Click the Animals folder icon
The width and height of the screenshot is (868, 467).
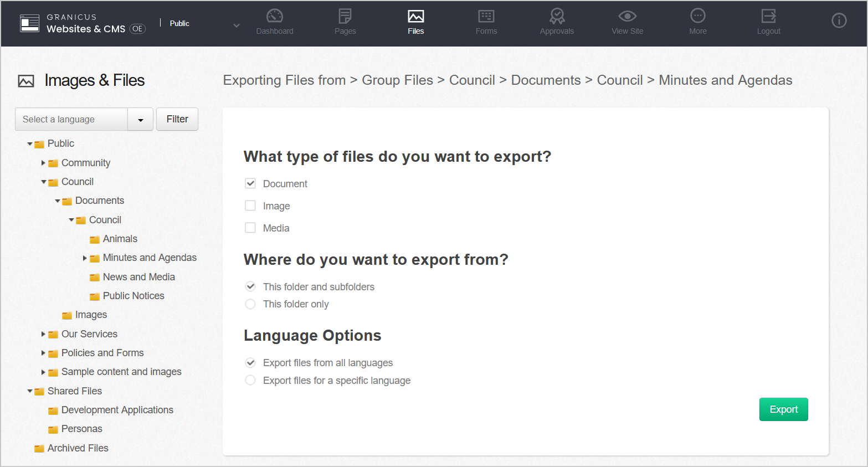pyautogui.click(x=95, y=239)
